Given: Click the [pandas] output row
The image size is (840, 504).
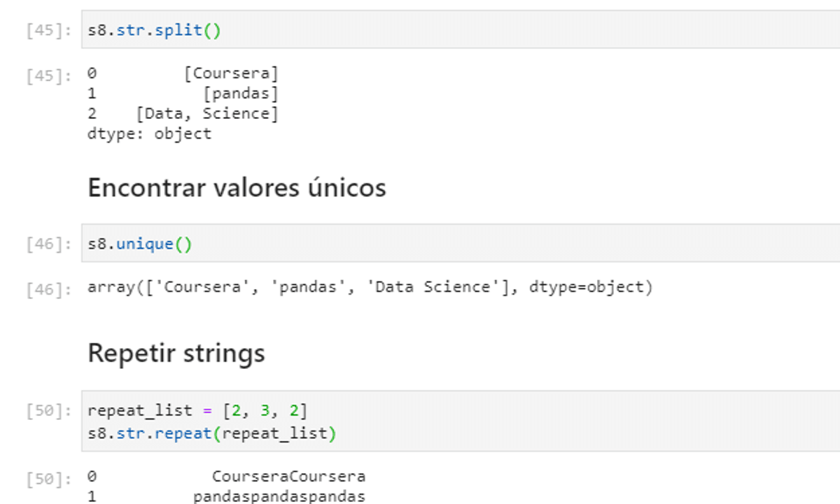Looking at the screenshot, I should coord(240,93).
